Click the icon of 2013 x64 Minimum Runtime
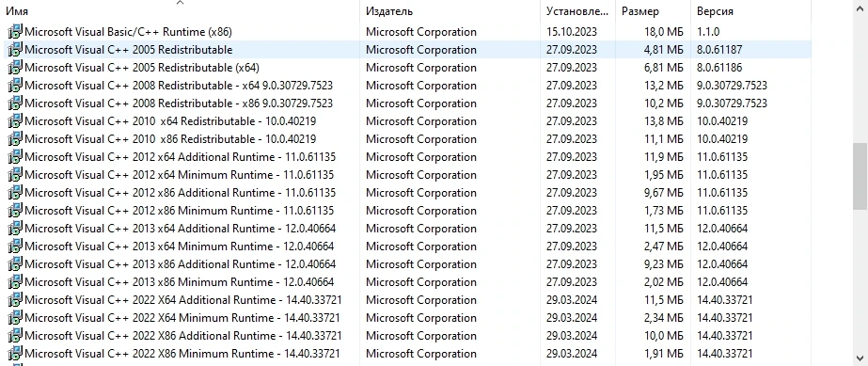This screenshot has width=868, height=366. point(15,246)
